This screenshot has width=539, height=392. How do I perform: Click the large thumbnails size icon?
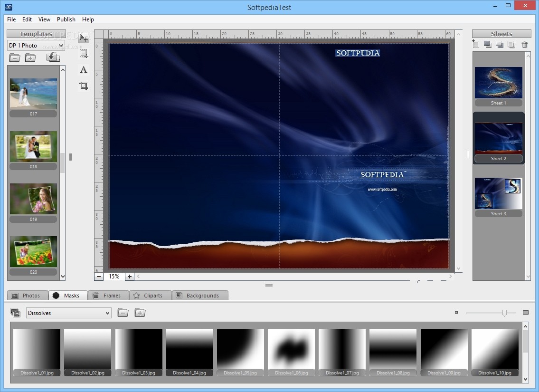coord(526,313)
